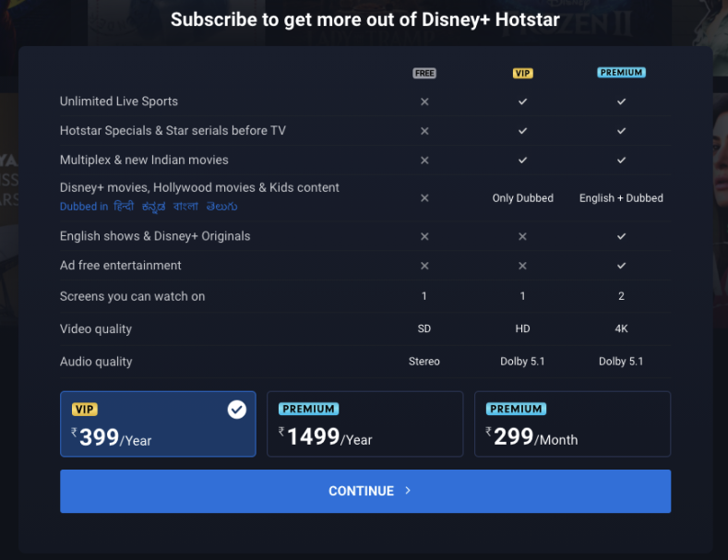
Task: Click the CONTINUE button
Action: pos(365,491)
